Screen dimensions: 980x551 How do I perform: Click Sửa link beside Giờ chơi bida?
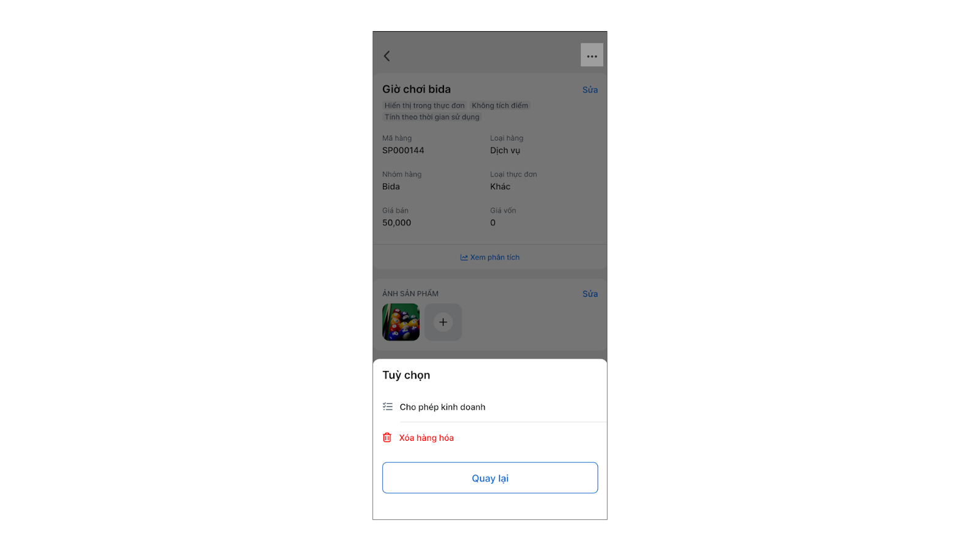click(590, 89)
